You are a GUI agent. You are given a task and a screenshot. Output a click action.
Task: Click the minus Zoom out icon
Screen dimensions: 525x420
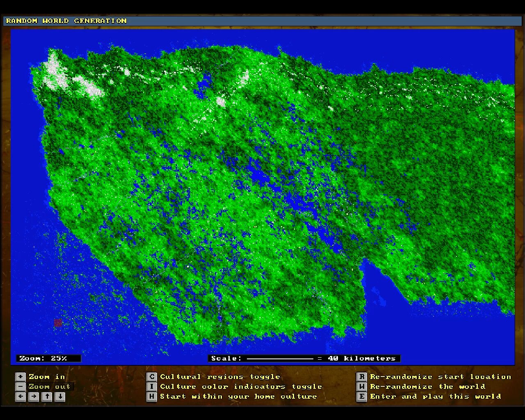pyautogui.click(x=20, y=386)
